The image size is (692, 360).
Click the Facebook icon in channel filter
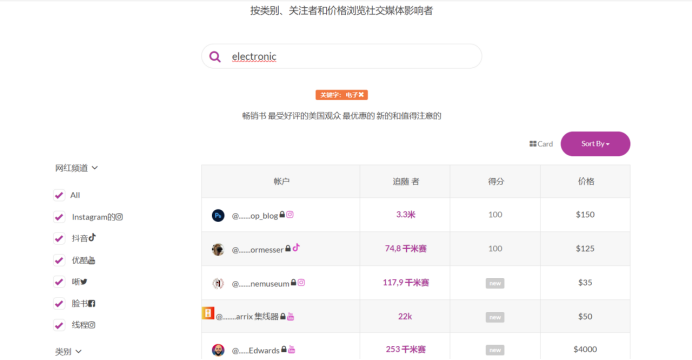(92, 304)
